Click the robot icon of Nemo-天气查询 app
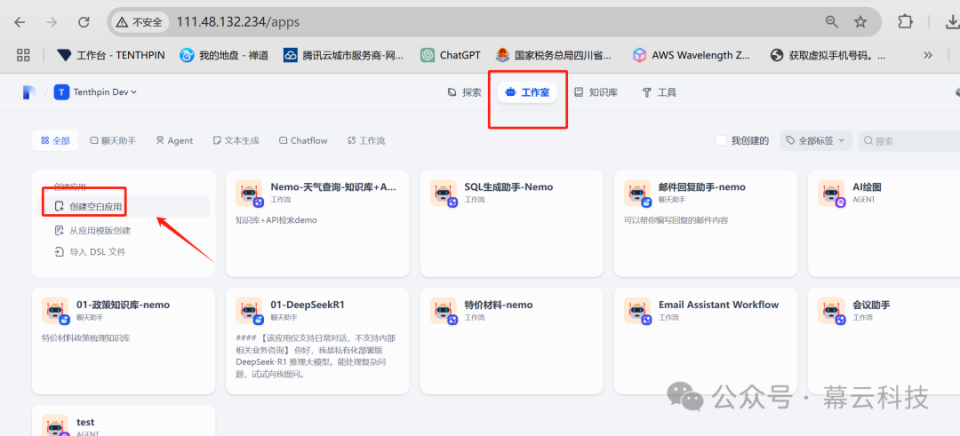The image size is (960, 436). pos(249,193)
